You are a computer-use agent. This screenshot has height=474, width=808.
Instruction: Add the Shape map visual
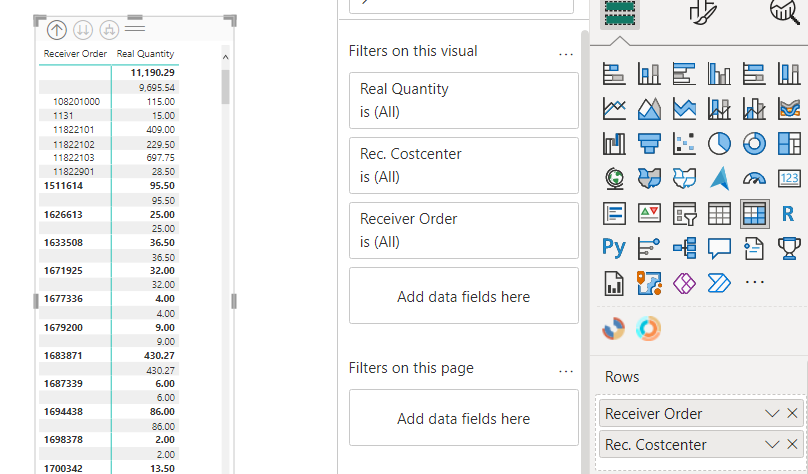(684, 178)
